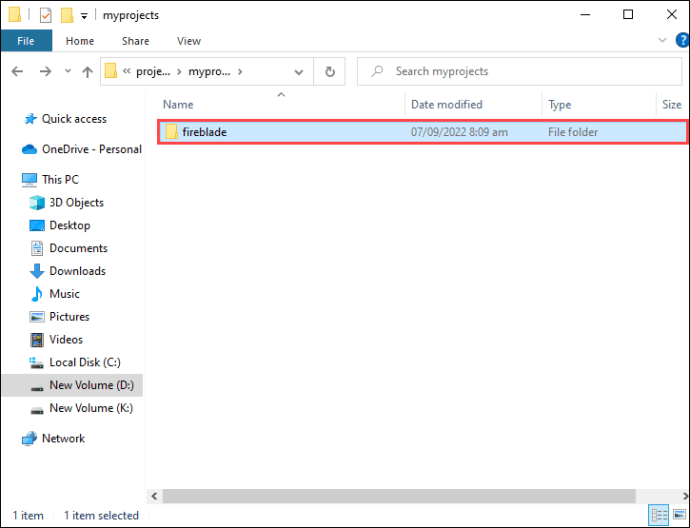Click the Back navigation arrow
This screenshot has height=528, width=690.
tap(17, 72)
